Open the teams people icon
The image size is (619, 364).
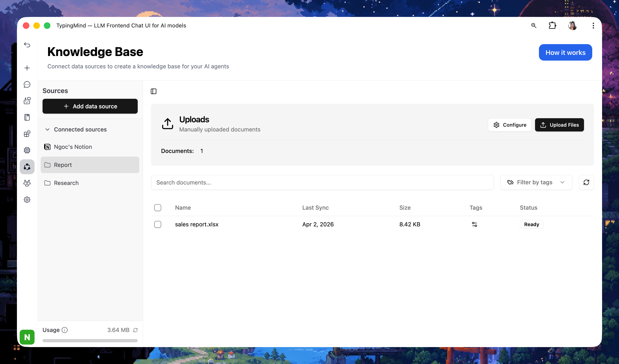[x=27, y=183]
